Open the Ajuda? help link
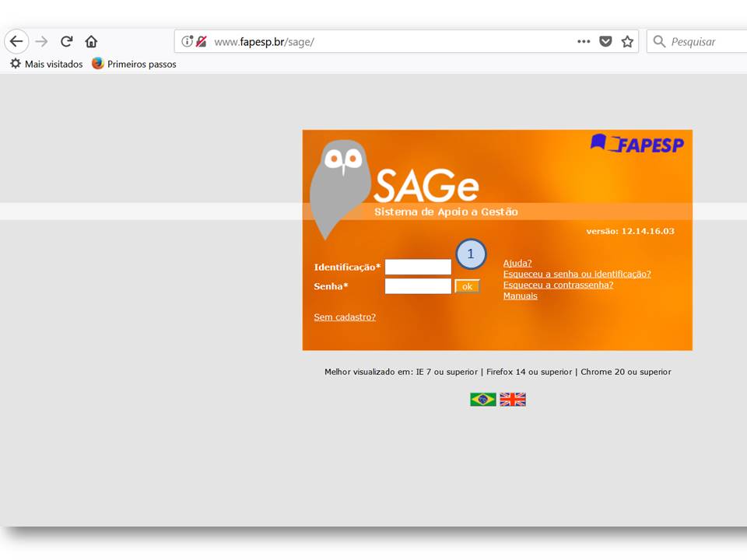This screenshot has height=560, width=747. (517, 263)
